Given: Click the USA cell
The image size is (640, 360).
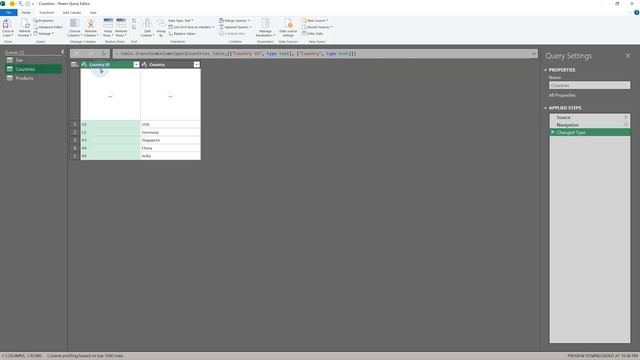Looking at the screenshot, I should point(170,124).
